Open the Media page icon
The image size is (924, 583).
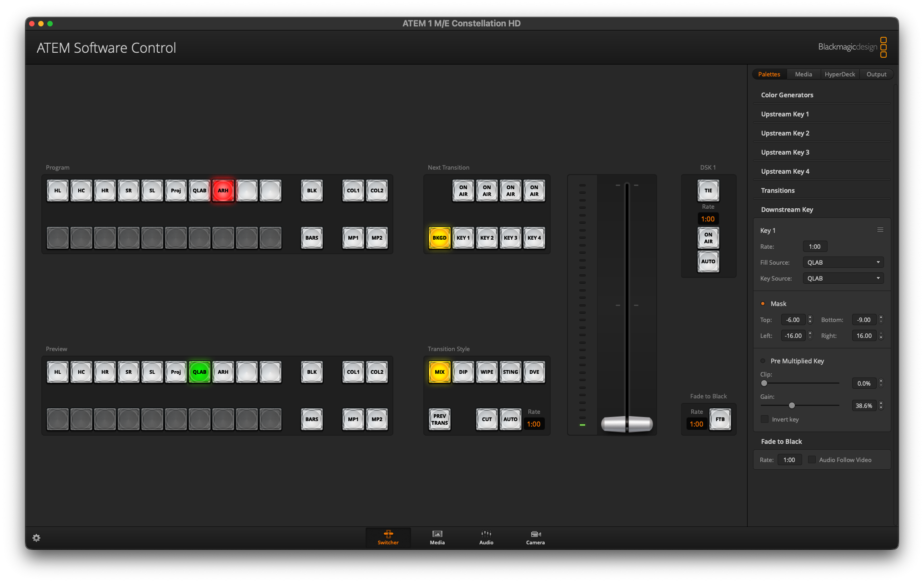pyautogui.click(x=437, y=538)
